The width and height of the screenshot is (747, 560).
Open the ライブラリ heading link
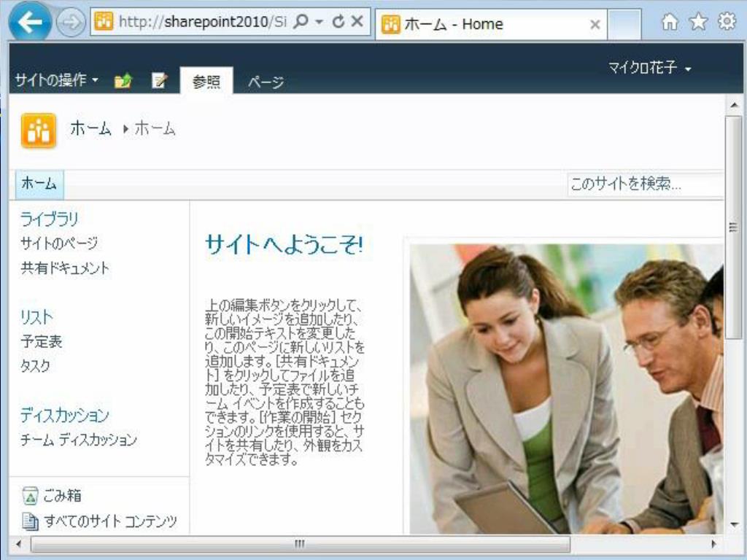pyautogui.click(x=49, y=219)
